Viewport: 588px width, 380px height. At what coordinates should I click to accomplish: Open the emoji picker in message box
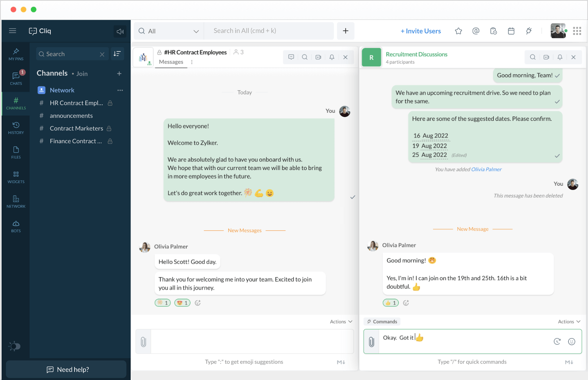571,342
